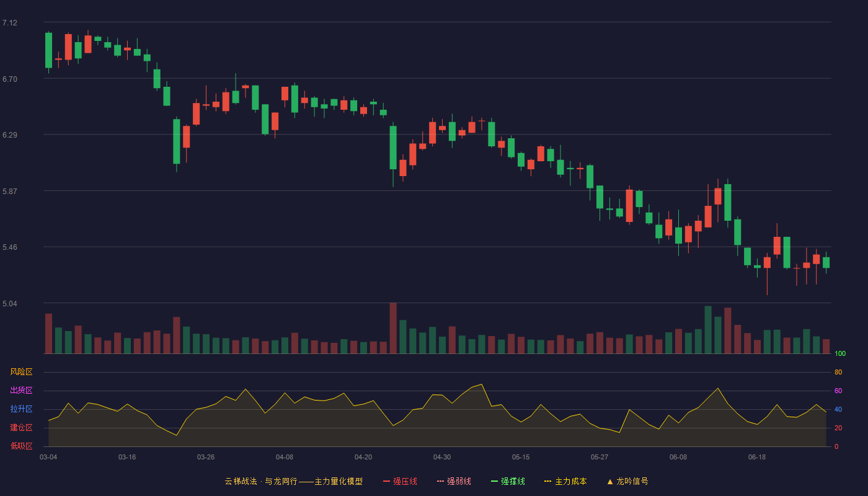This screenshot has width=868, height=496.
Task: Toggle the 强压线 legend series
Action: (400, 481)
